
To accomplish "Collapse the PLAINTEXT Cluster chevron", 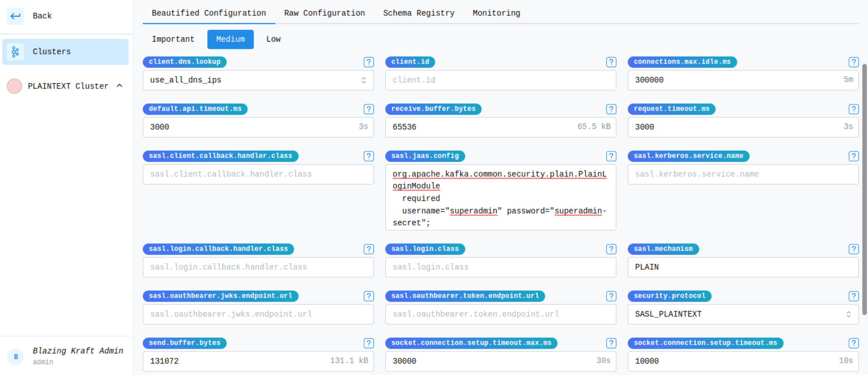I will [120, 86].
